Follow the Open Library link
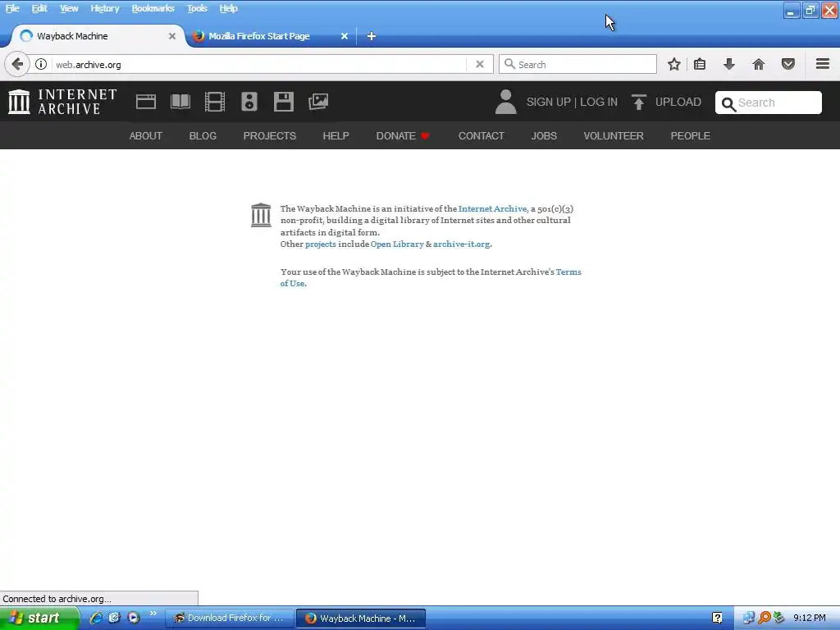Viewport: 840px width, 630px height. click(397, 244)
